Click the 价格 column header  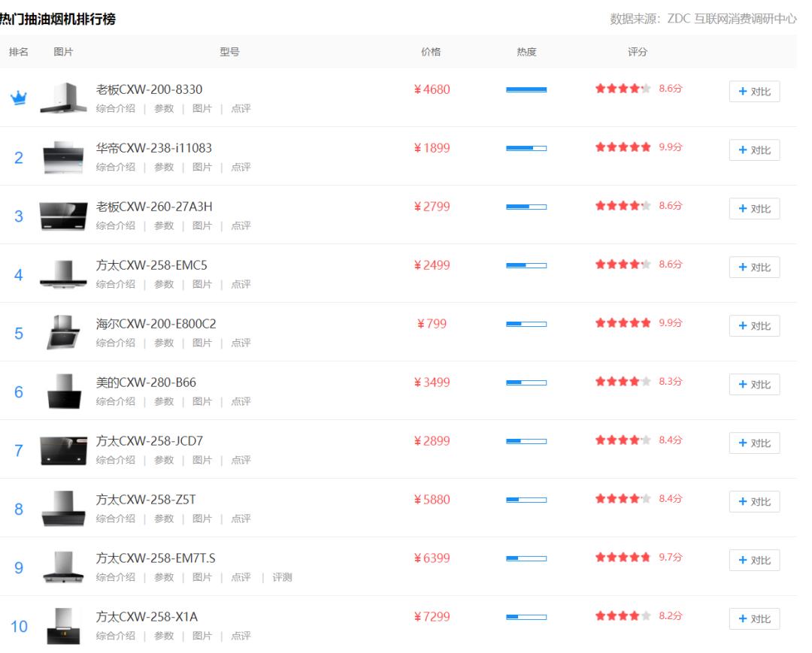(x=431, y=52)
